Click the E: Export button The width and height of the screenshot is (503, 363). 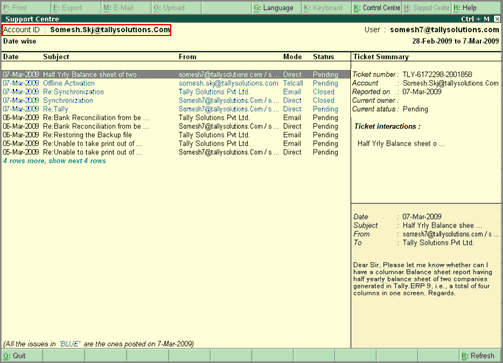76,8
